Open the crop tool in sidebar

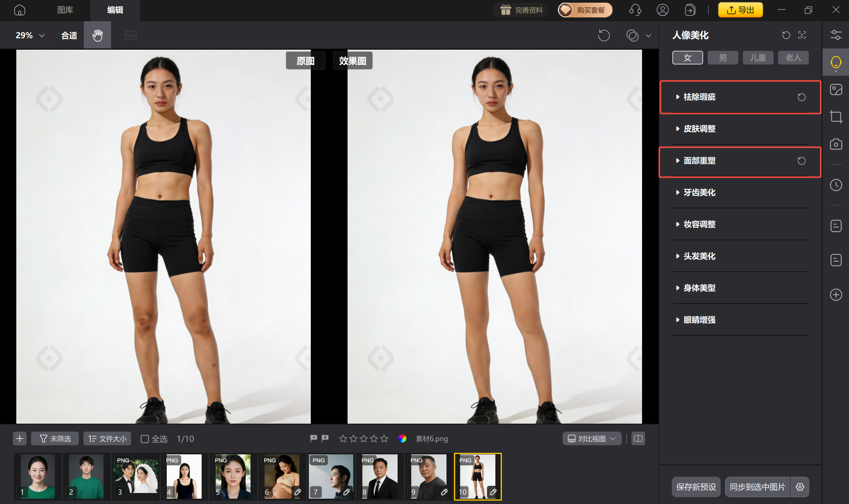(836, 116)
